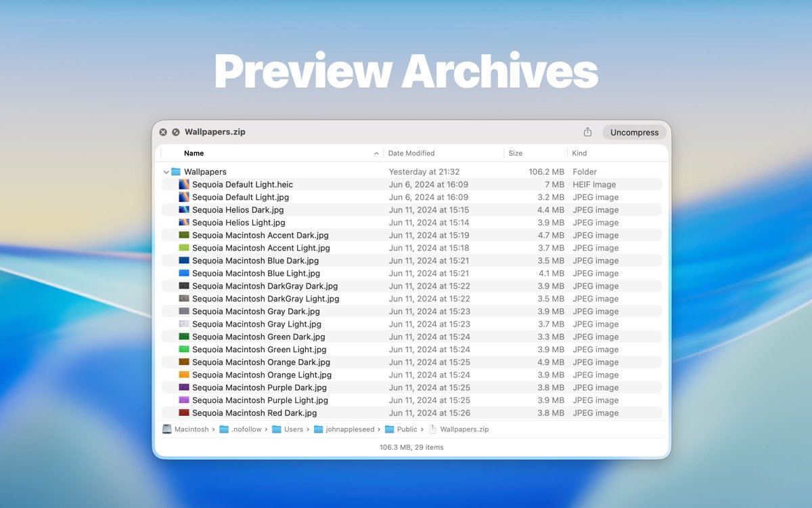The width and height of the screenshot is (812, 508).
Task: Click the stop icon beside the close button
Action: click(175, 132)
